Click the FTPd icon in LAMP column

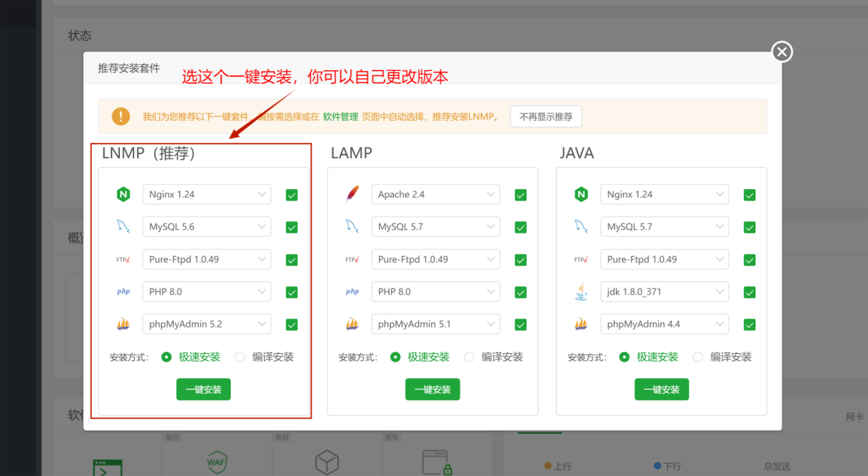(352, 260)
